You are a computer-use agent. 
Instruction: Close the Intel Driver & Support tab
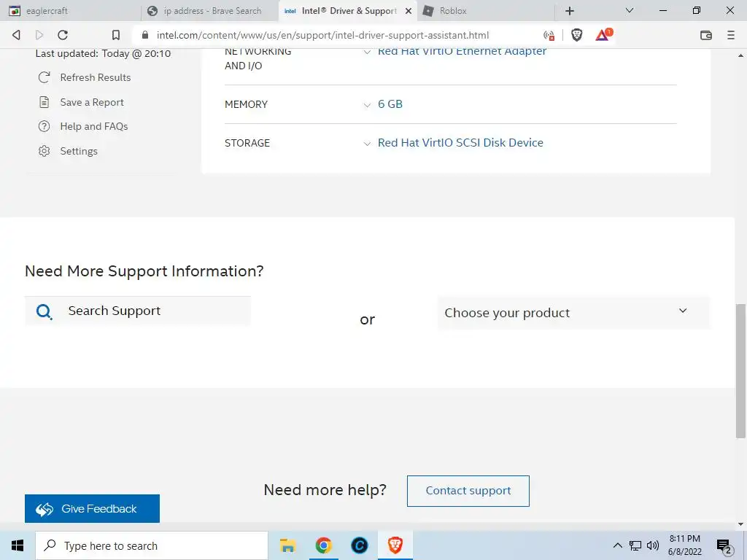[x=409, y=11]
